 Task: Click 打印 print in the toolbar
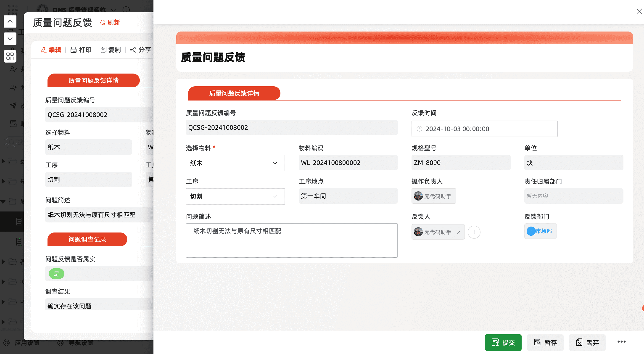[81, 50]
